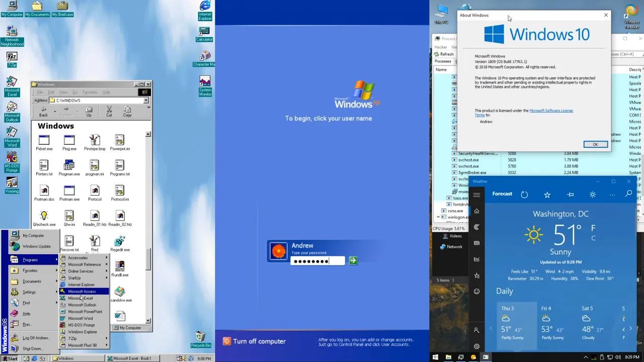The image size is (644, 362).
Task: Open the search icon in the Weather app
Action: tap(628, 194)
